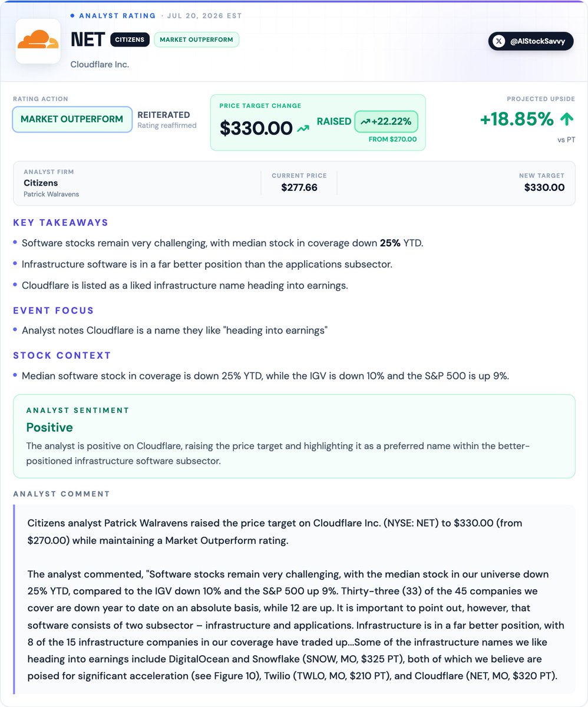This screenshot has width=588, height=707.
Task: Click the trend arrow next to $330.00
Action: (x=303, y=128)
